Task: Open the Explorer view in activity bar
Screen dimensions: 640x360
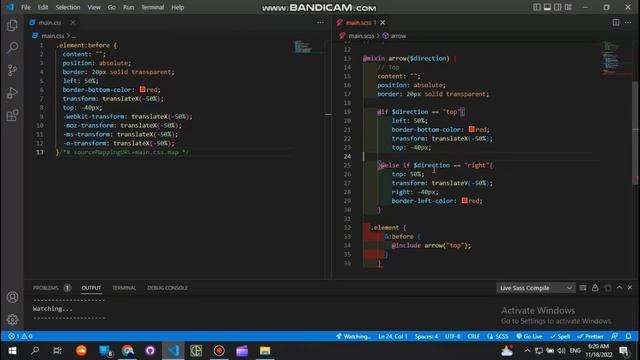Action: (12, 25)
